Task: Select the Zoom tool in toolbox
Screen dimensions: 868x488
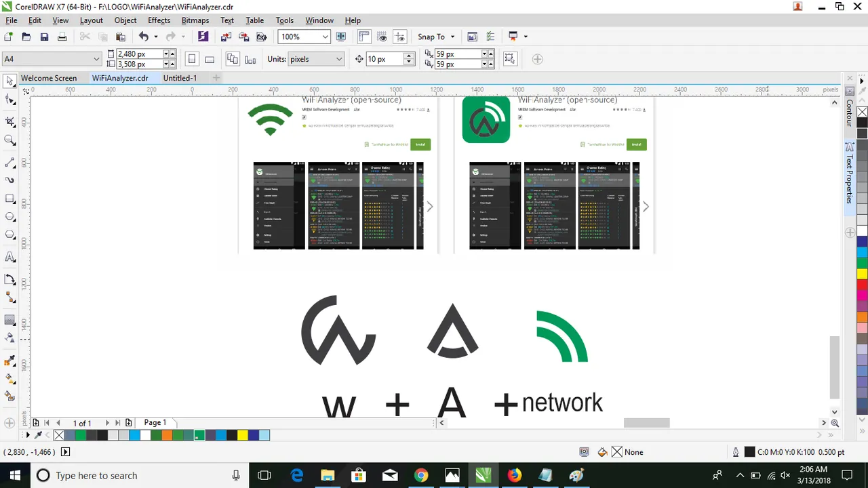Action: click(x=9, y=140)
